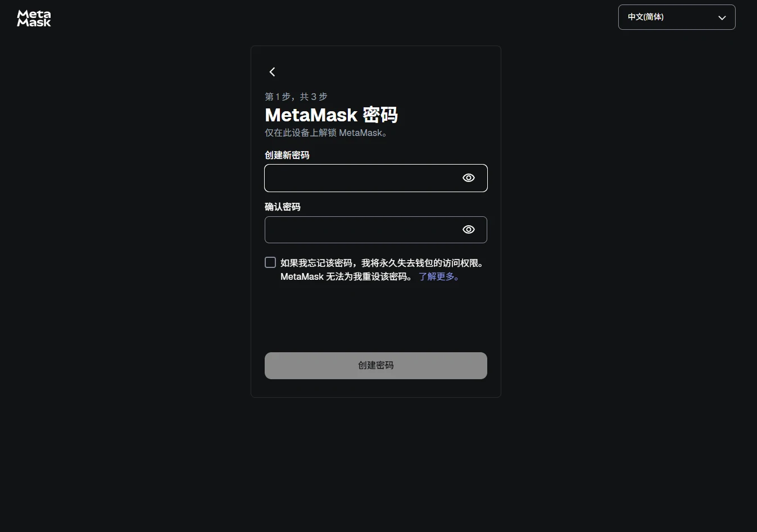
Task: Check the password loss acknowledgment checkbox
Action: [x=270, y=262]
